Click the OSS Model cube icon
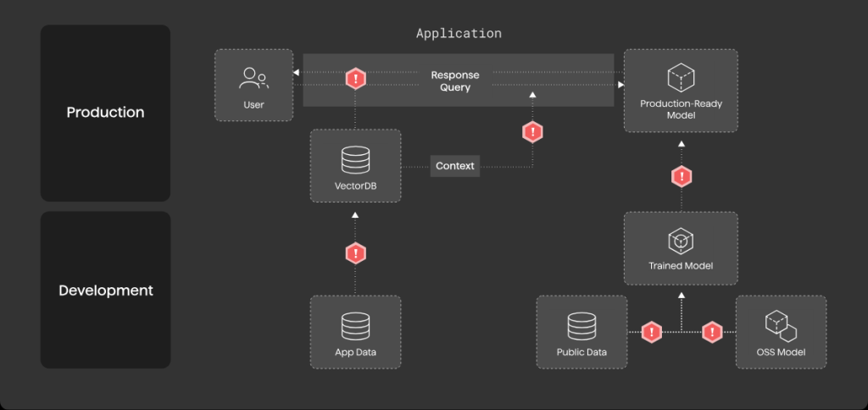This screenshot has height=410, width=868. pyautogui.click(x=781, y=326)
